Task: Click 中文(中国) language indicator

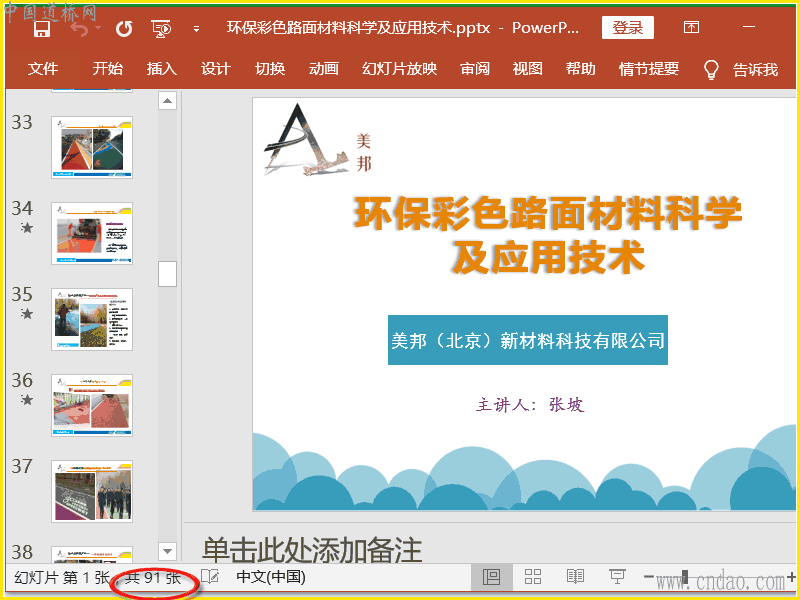Action: click(271, 577)
